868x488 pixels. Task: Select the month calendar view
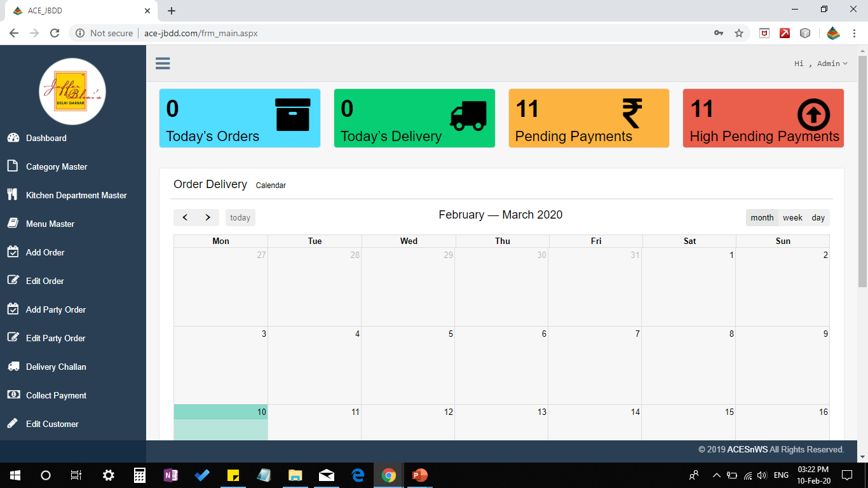coord(762,218)
